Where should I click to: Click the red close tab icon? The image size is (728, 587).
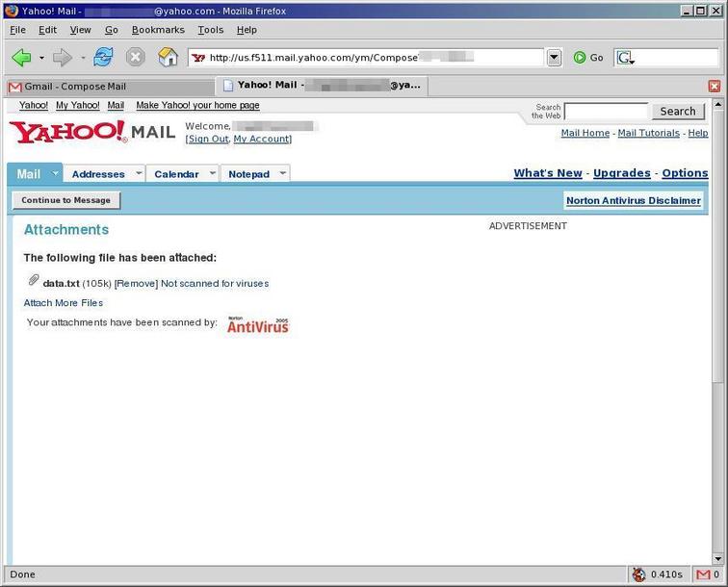pos(715,87)
